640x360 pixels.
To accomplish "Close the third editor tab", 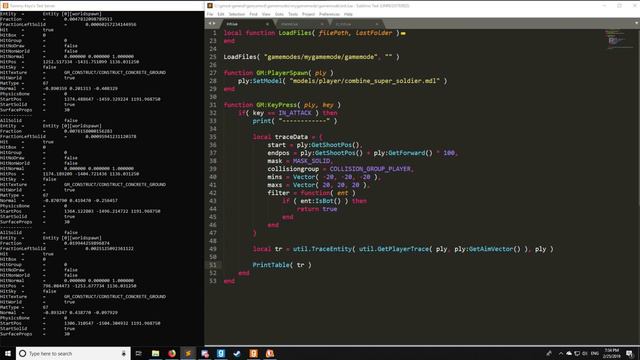I will click(377, 24).
